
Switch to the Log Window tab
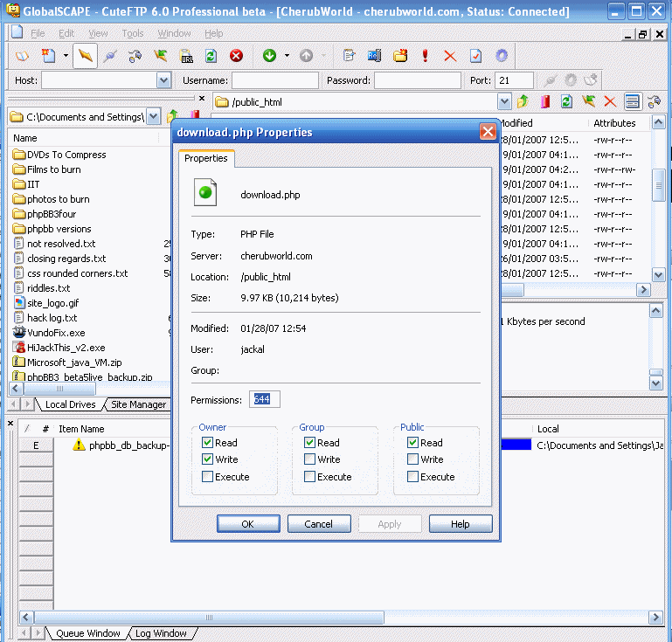tap(161, 633)
